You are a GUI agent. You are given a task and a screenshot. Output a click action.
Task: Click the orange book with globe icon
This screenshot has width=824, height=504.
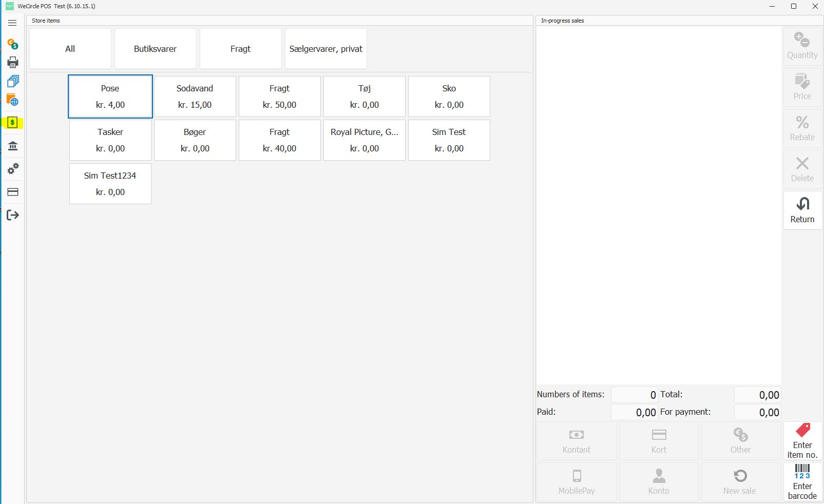tap(13, 100)
